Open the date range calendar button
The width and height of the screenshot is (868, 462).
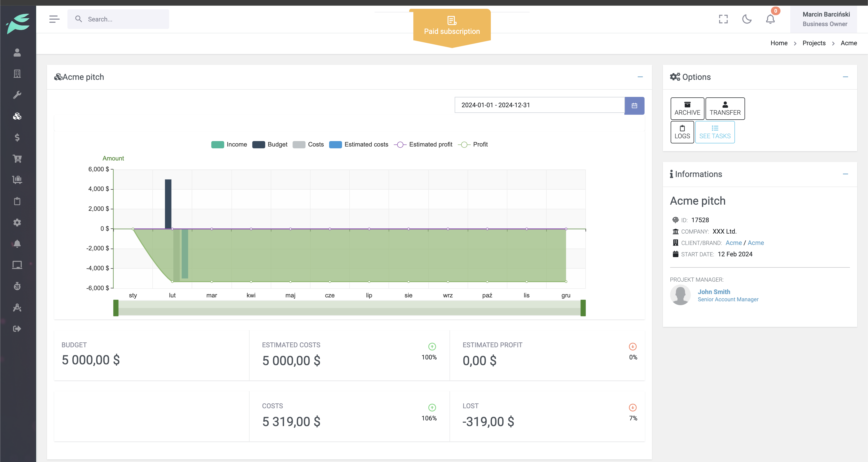coord(634,105)
